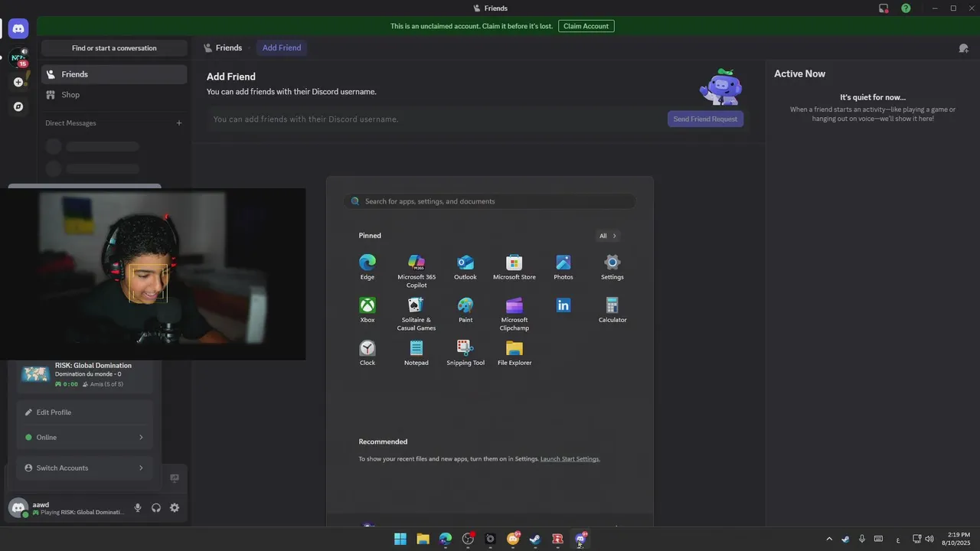The image size is (980, 551).
Task: Click screen share icon above settings gear
Action: tap(175, 478)
